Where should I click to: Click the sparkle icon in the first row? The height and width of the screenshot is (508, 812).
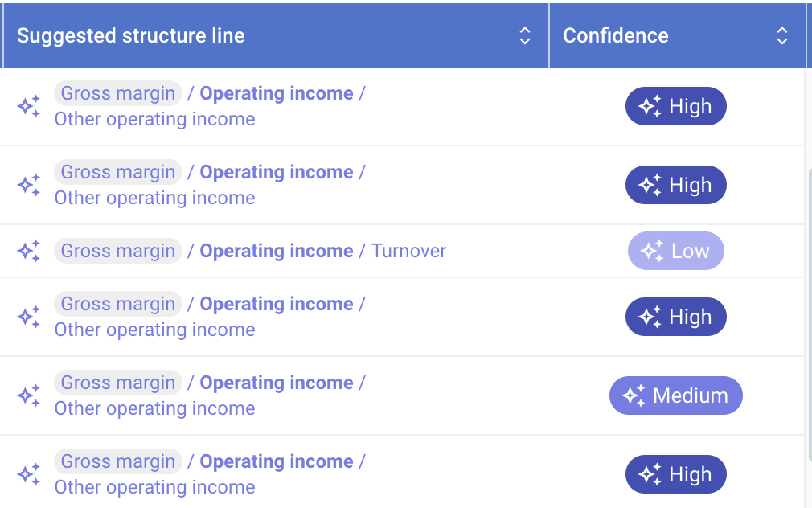coord(28,106)
